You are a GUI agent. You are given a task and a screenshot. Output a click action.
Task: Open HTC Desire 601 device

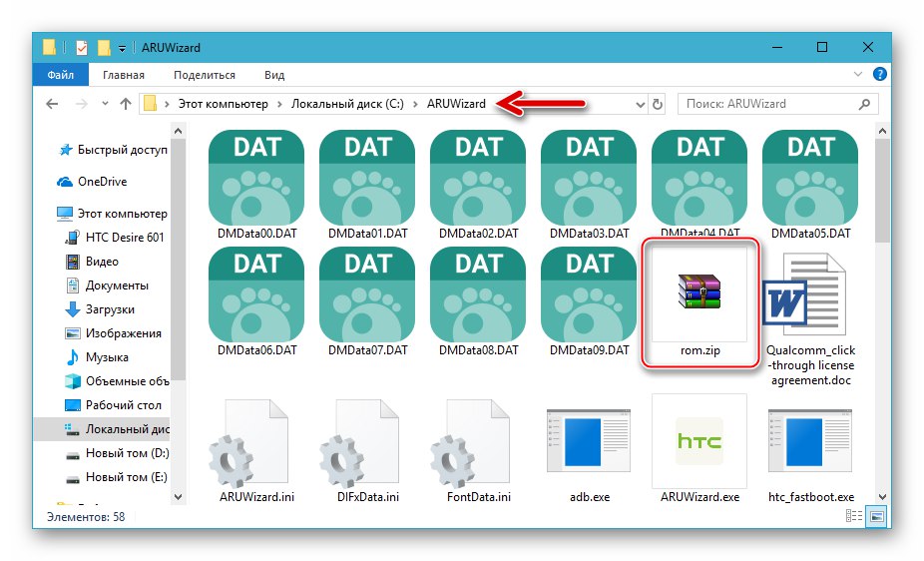[x=115, y=238]
